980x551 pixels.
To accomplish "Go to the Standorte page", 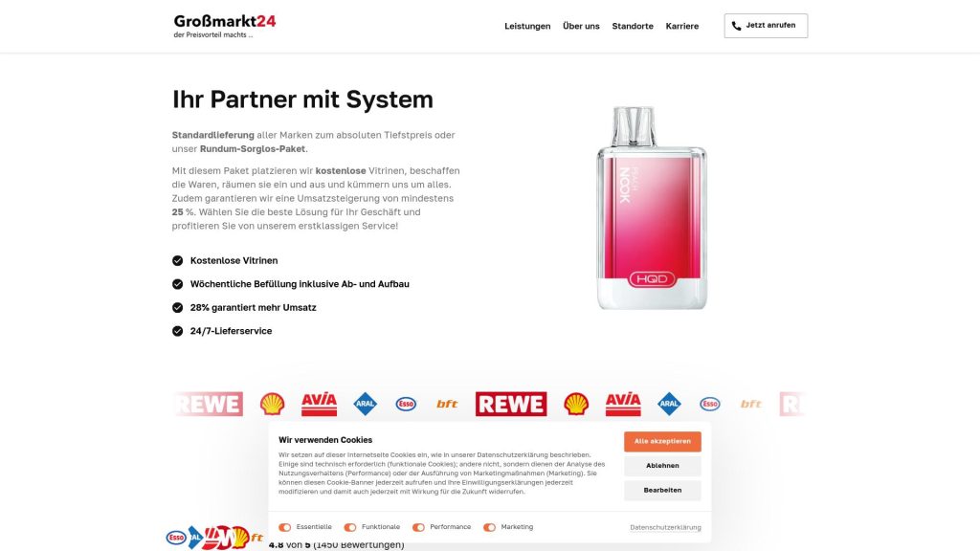I will (633, 26).
